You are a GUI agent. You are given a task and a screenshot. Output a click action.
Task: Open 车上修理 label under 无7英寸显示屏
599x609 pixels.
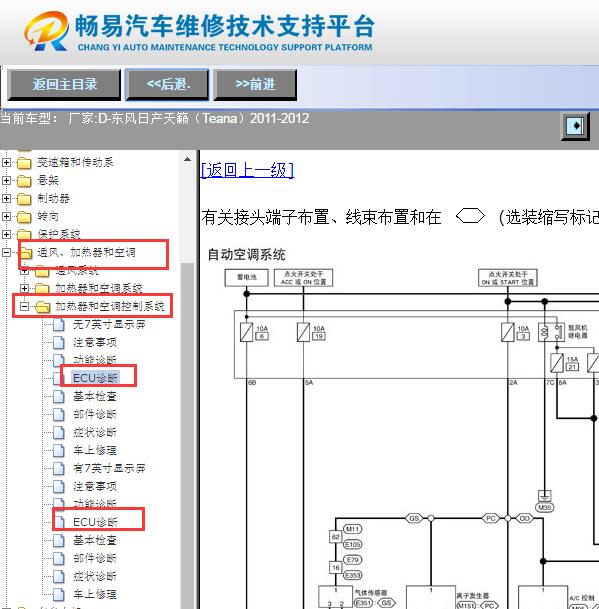point(95,451)
